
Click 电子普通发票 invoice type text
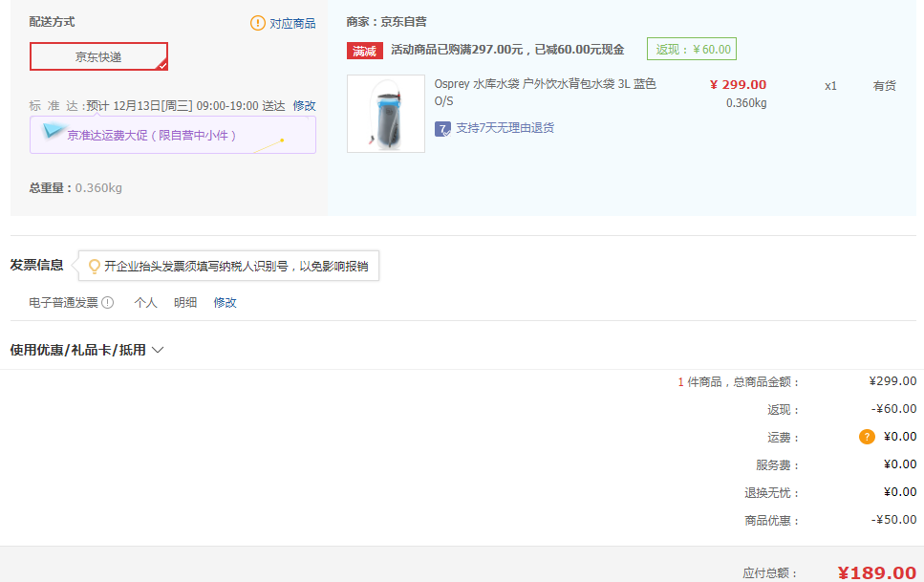point(64,303)
